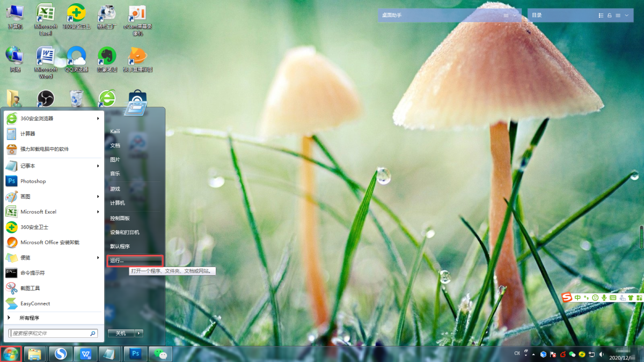The height and width of the screenshot is (362, 644).
Task: Collapse the 桌面助手 panel chevron
Action: 515,16
